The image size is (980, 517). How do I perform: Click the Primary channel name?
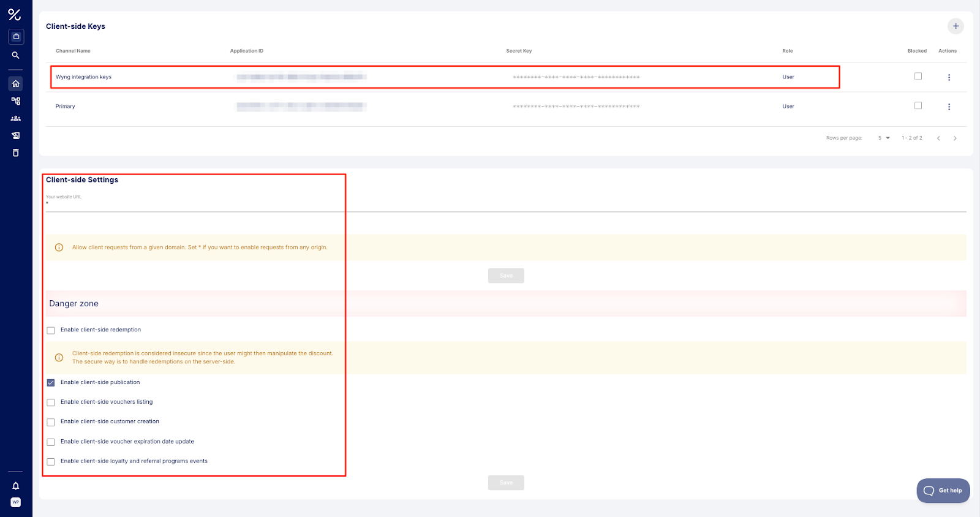(x=66, y=107)
